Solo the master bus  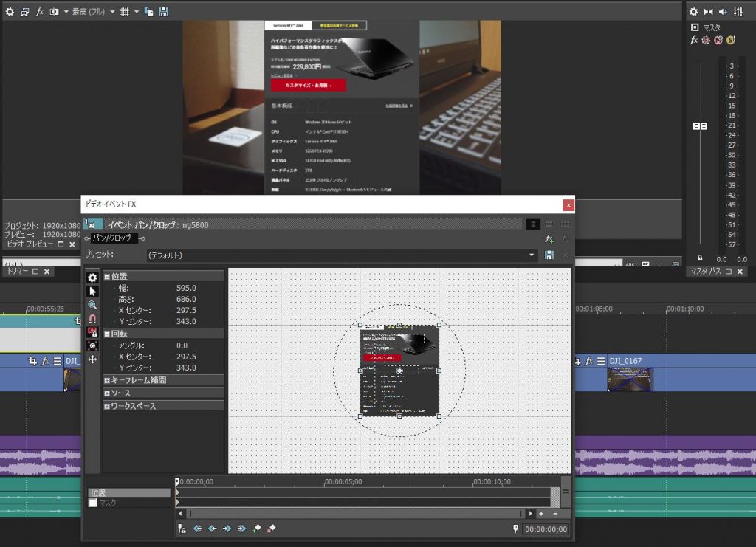click(x=731, y=40)
